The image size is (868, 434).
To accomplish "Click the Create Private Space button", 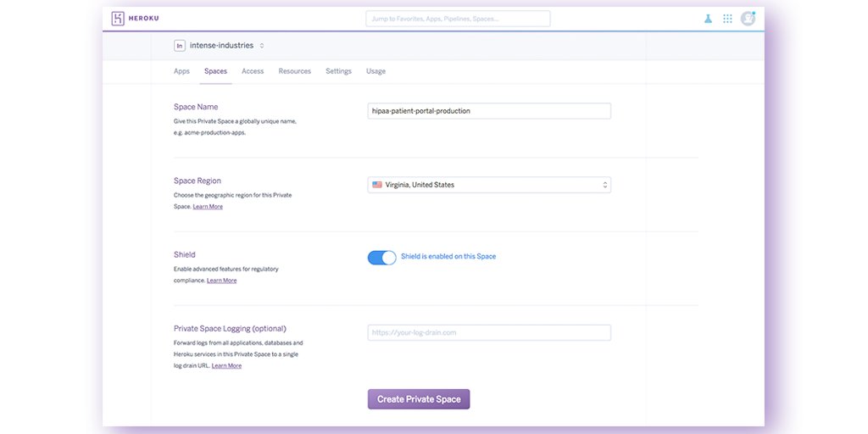I will click(x=419, y=399).
